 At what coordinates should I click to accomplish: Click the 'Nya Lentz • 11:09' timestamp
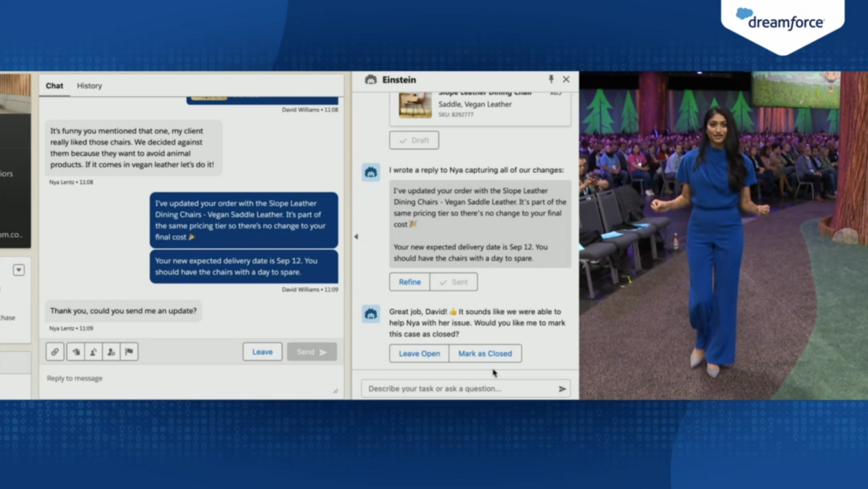[71, 328]
